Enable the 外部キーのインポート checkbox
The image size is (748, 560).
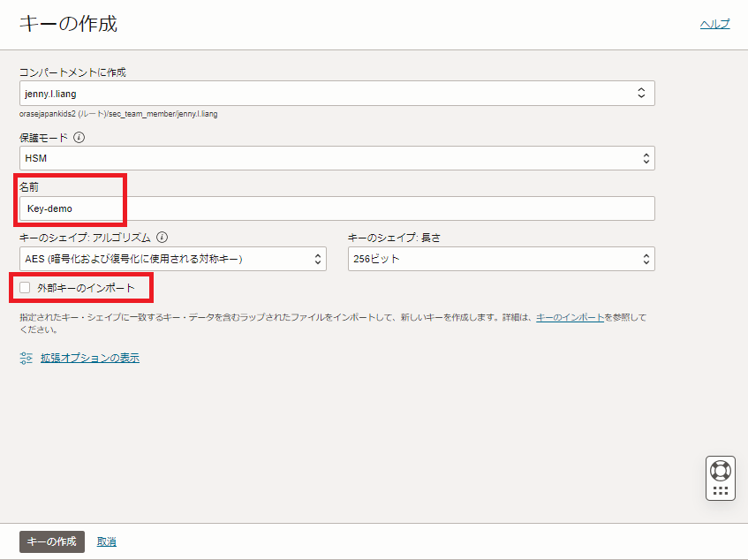[x=25, y=288]
